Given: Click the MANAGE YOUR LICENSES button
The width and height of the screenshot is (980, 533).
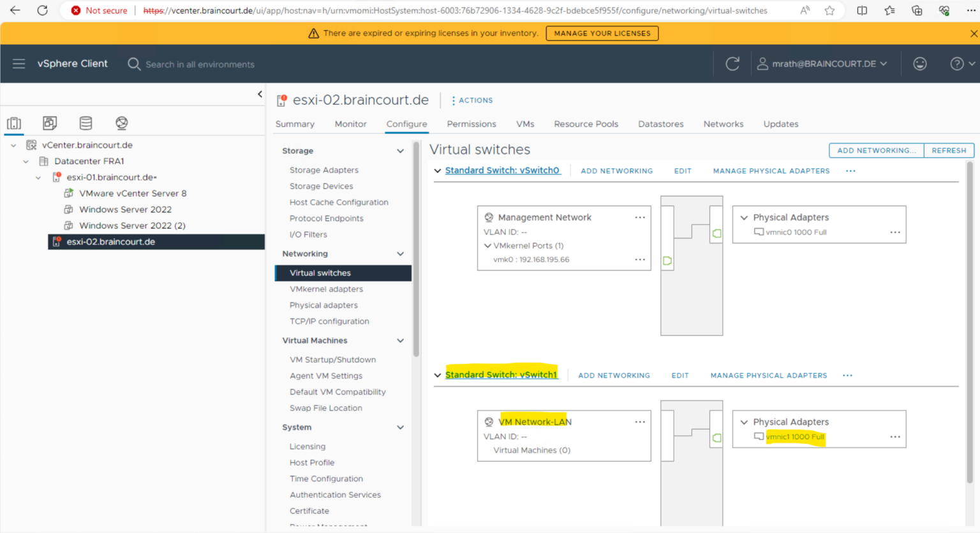Looking at the screenshot, I should 602,33.
